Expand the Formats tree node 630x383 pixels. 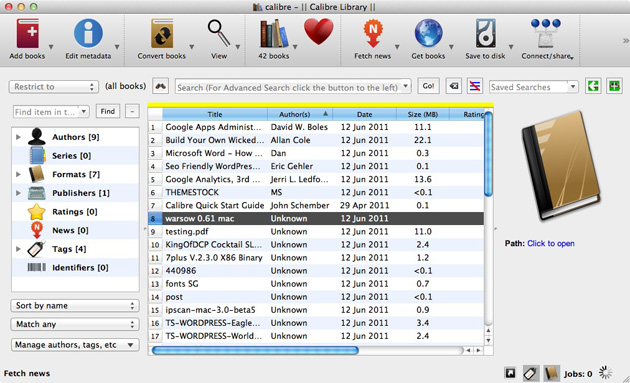pos(18,174)
